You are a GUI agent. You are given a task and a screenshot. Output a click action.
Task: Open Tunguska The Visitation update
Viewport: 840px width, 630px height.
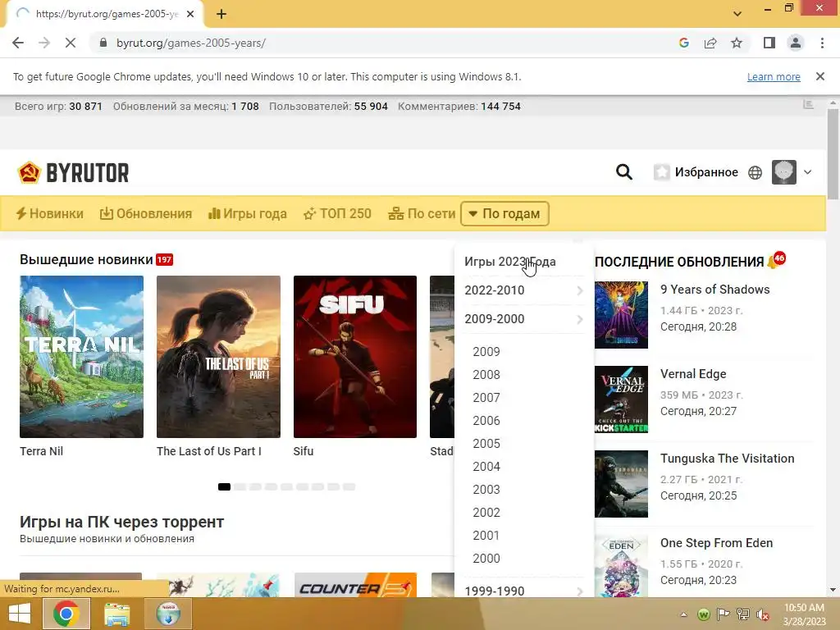(727, 459)
